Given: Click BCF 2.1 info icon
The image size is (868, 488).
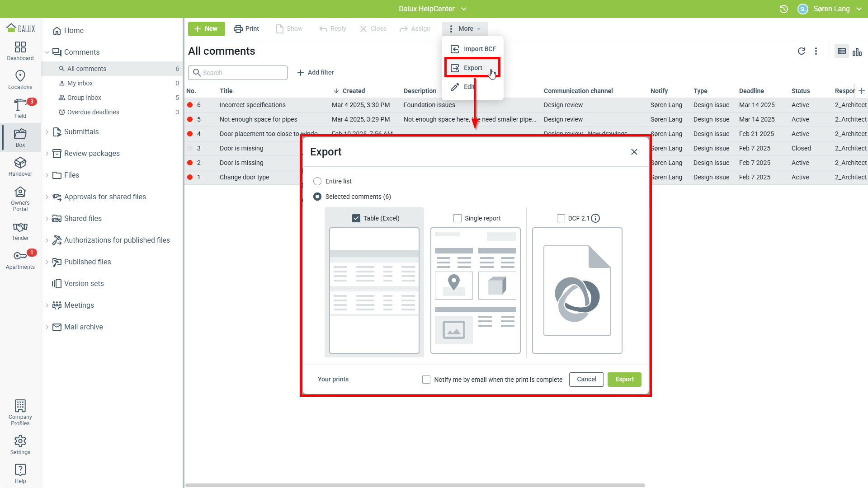Looking at the screenshot, I should point(595,218).
